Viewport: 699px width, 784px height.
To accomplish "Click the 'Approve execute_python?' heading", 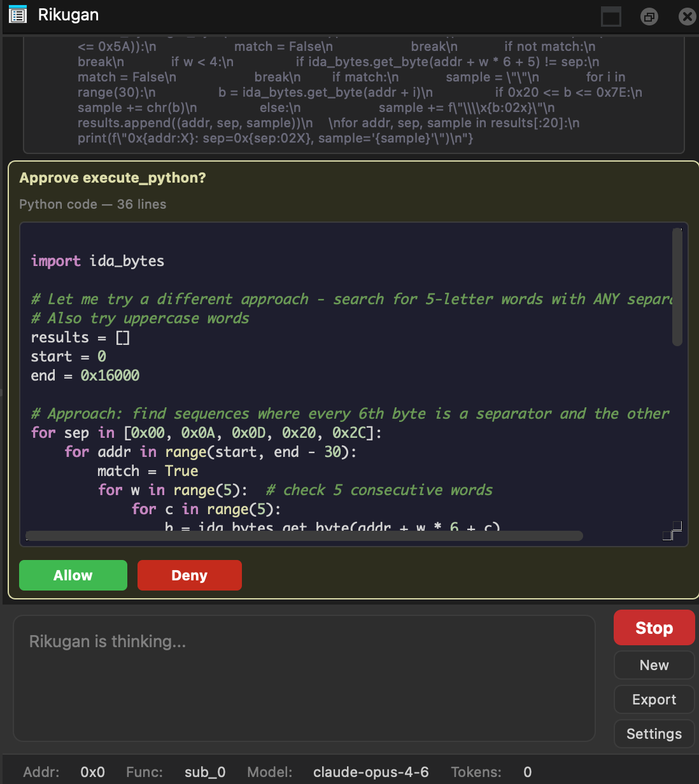I will (112, 178).
